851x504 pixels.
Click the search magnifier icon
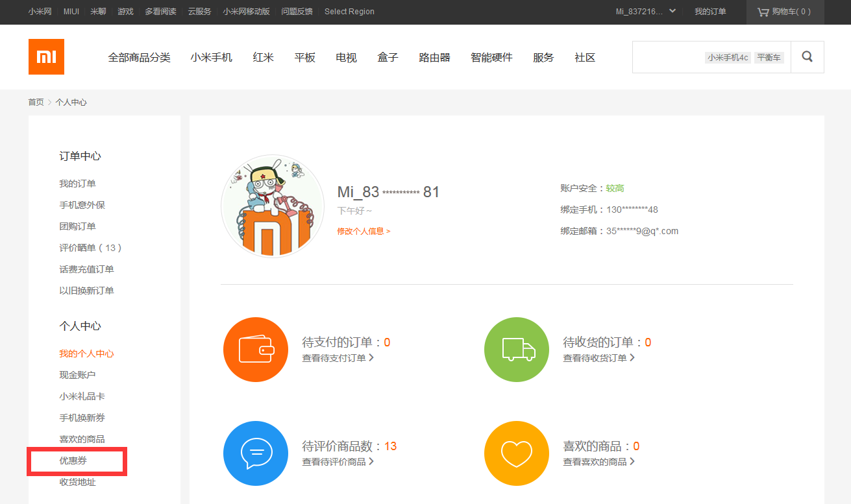pyautogui.click(x=807, y=57)
